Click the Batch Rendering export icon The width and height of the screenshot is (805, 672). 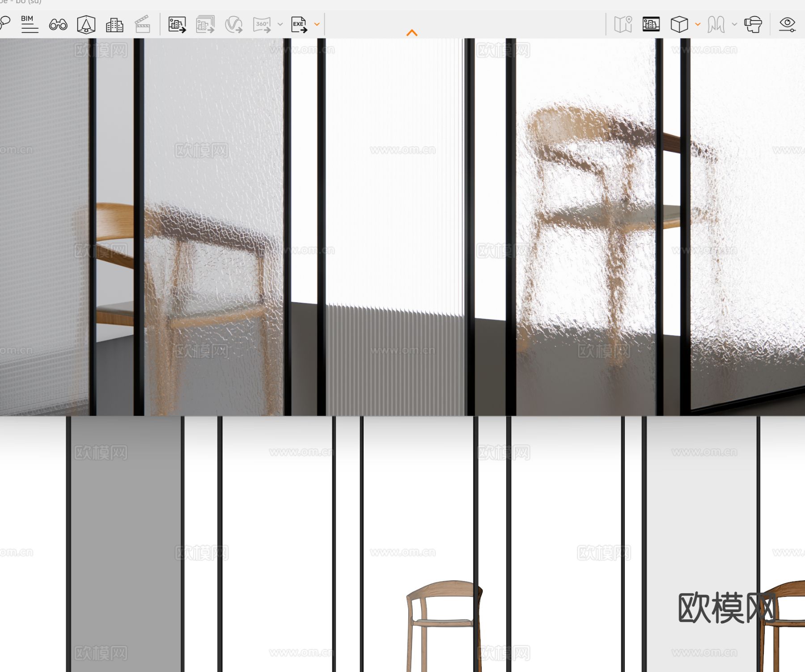point(205,25)
